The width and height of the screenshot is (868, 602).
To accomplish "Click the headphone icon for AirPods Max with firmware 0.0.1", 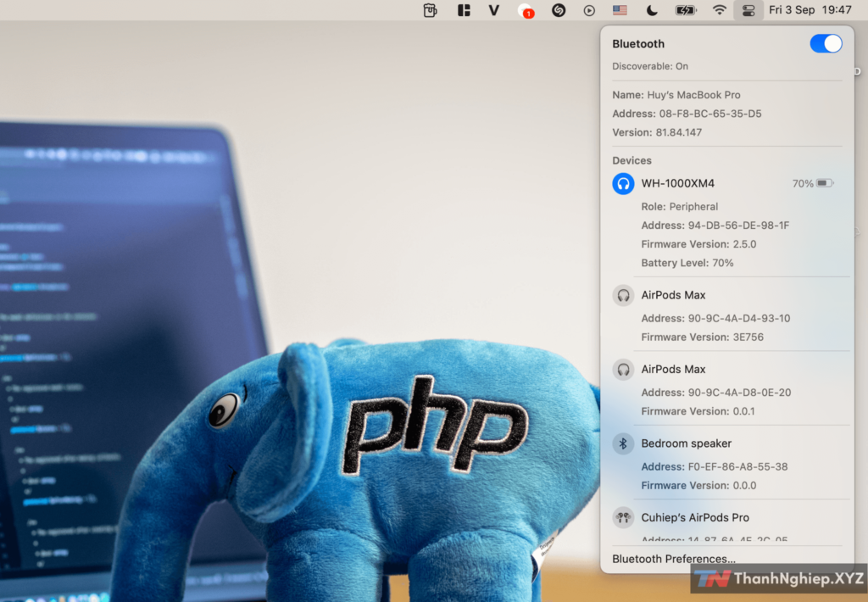I will tap(623, 370).
